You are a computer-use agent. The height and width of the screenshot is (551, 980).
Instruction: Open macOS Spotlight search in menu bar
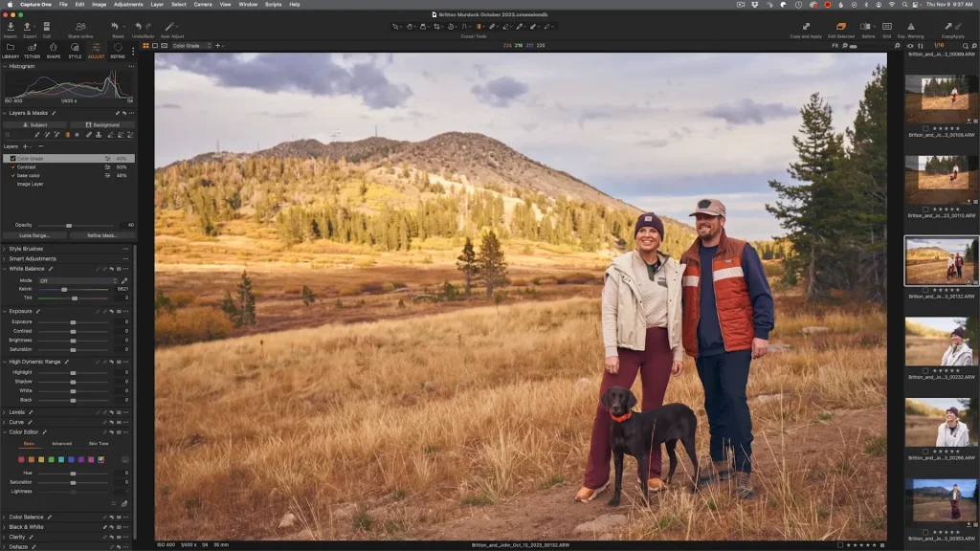coord(904,5)
